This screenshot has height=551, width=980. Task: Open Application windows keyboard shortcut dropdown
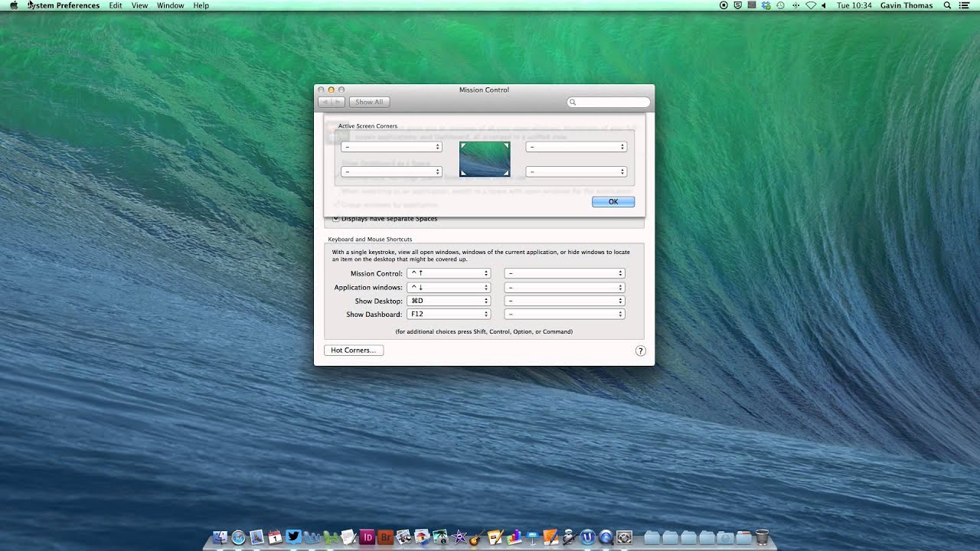(449, 287)
